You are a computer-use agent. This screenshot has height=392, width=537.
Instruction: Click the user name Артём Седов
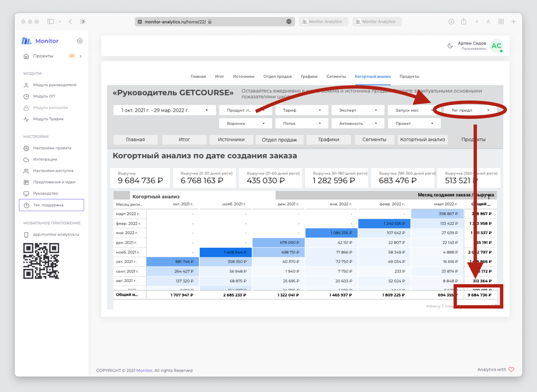click(x=472, y=43)
